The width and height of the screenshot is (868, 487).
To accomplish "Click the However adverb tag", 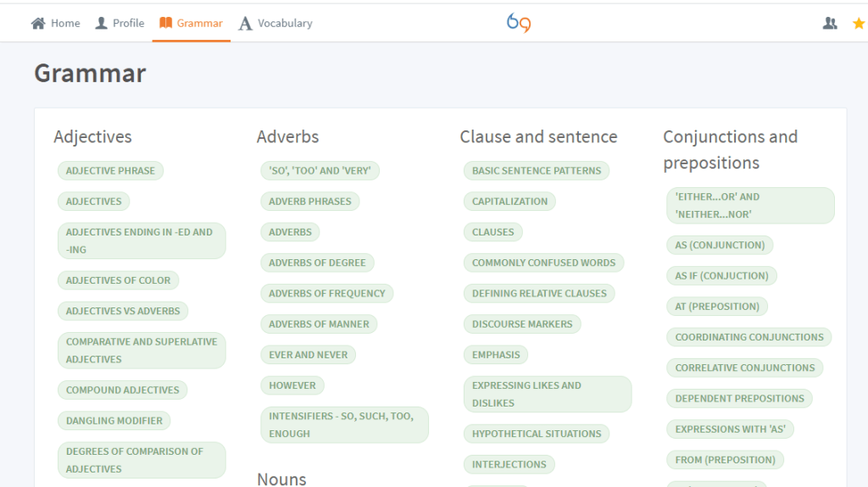I will point(292,386).
